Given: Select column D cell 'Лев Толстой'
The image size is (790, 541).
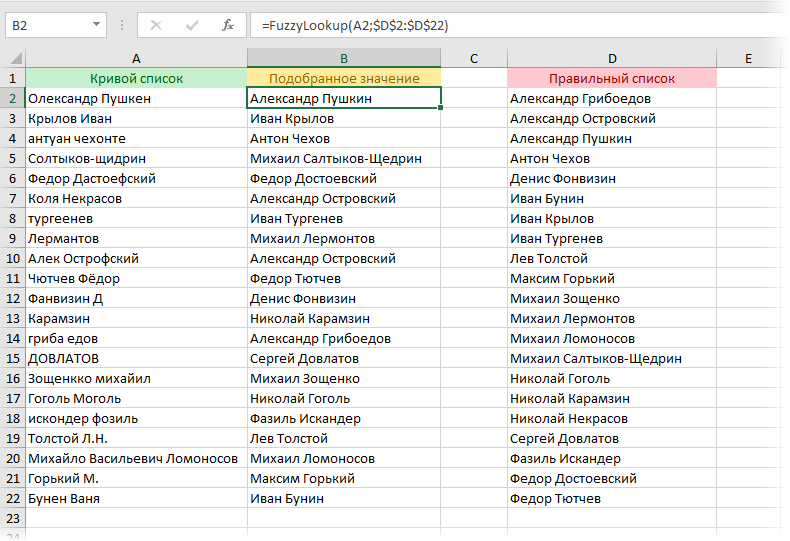Looking at the screenshot, I should (x=612, y=258).
